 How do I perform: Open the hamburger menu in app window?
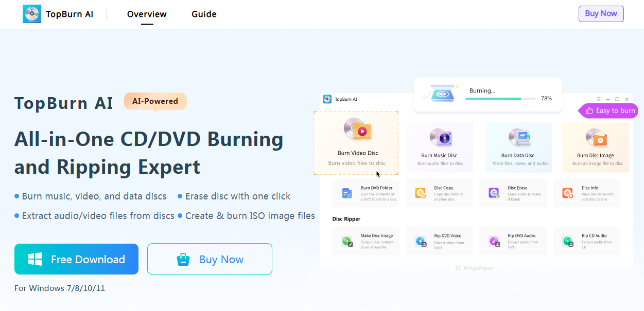click(598, 99)
